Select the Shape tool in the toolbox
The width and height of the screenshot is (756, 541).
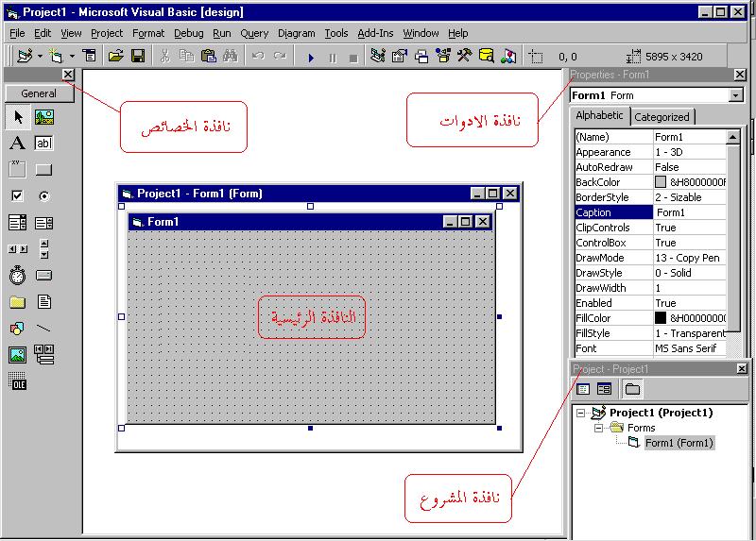tap(17, 329)
